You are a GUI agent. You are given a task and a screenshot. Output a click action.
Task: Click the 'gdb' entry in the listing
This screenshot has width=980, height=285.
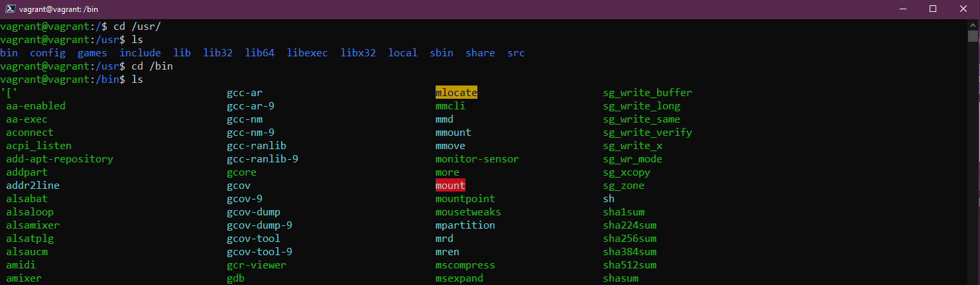(x=235, y=278)
